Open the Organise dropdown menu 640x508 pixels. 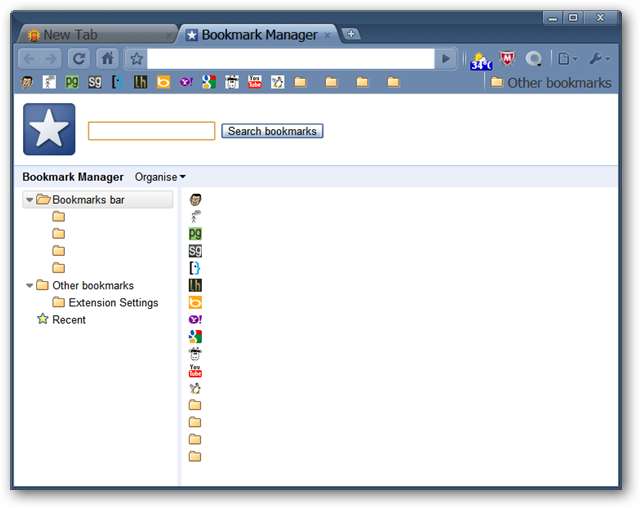pyautogui.click(x=160, y=177)
